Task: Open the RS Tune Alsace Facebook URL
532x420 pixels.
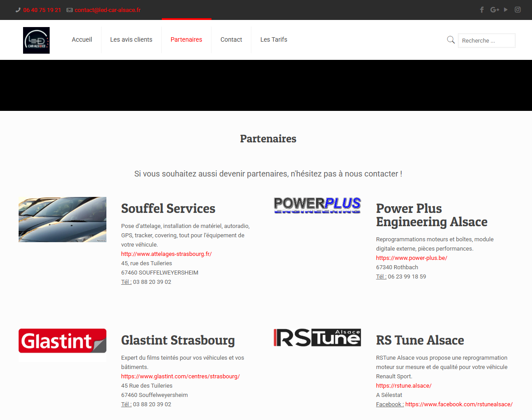Action: (459, 404)
